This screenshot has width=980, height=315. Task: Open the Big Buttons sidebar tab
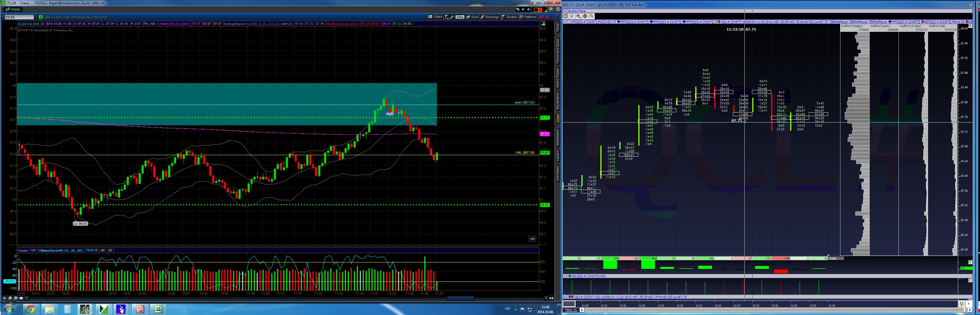(x=558, y=101)
